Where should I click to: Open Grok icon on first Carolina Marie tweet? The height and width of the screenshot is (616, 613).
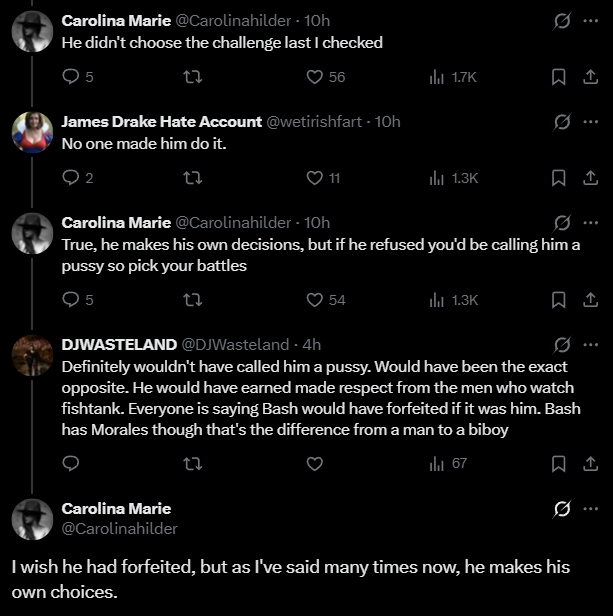tap(562, 21)
